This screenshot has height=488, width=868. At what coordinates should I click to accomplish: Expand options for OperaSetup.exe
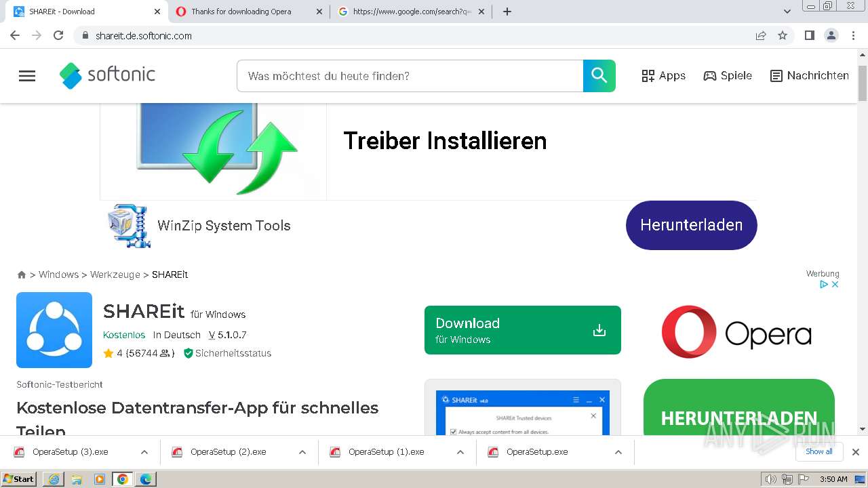click(x=618, y=452)
